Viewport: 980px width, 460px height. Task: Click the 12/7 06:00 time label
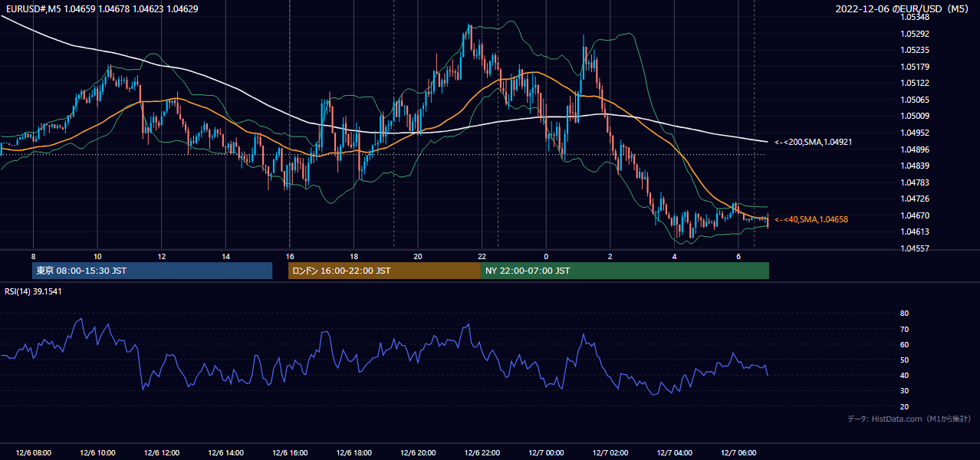(738, 453)
